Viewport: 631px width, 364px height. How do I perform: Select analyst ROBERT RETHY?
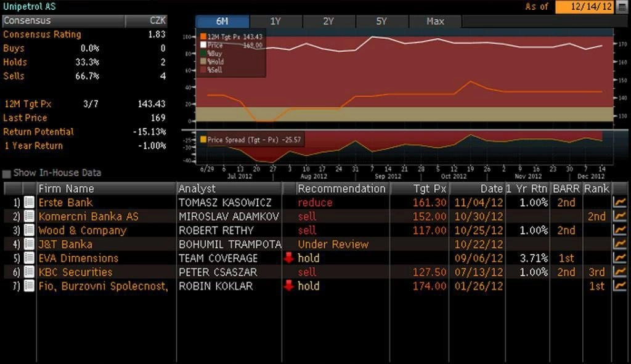tap(216, 230)
